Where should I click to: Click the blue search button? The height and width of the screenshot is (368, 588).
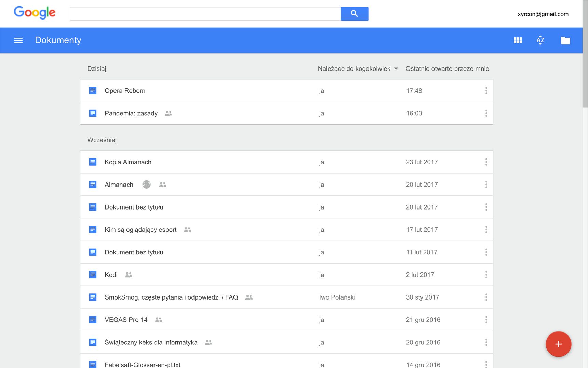pos(355,14)
